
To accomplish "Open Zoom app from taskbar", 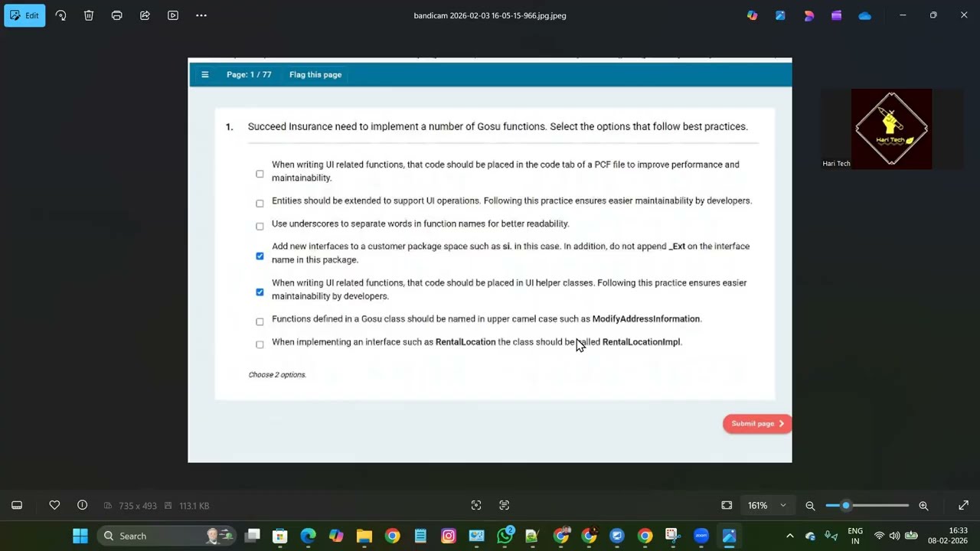I will [701, 536].
